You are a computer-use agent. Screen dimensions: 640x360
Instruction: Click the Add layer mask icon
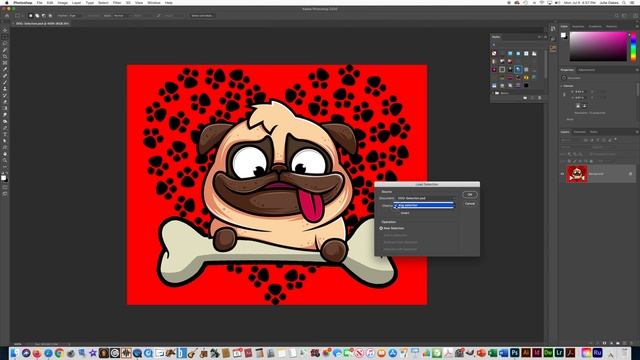click(604, 343)
